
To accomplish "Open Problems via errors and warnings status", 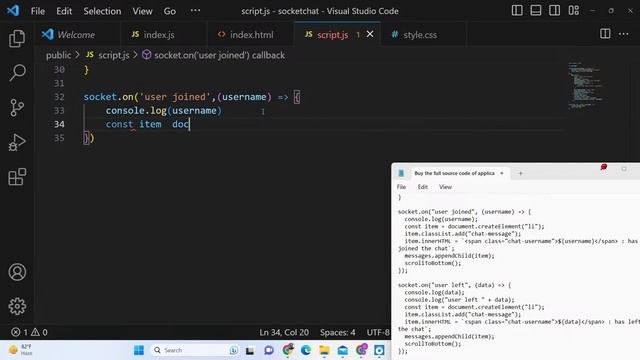I will click(x=29, y=332).
